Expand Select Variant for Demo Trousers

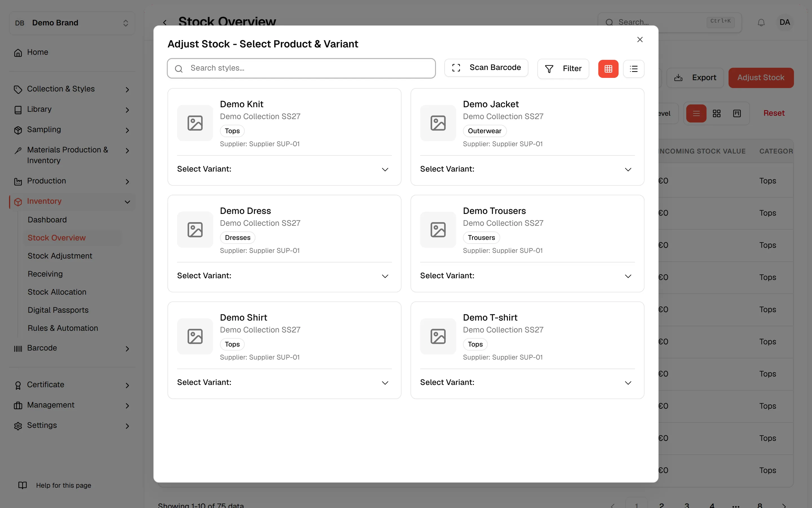527,276
